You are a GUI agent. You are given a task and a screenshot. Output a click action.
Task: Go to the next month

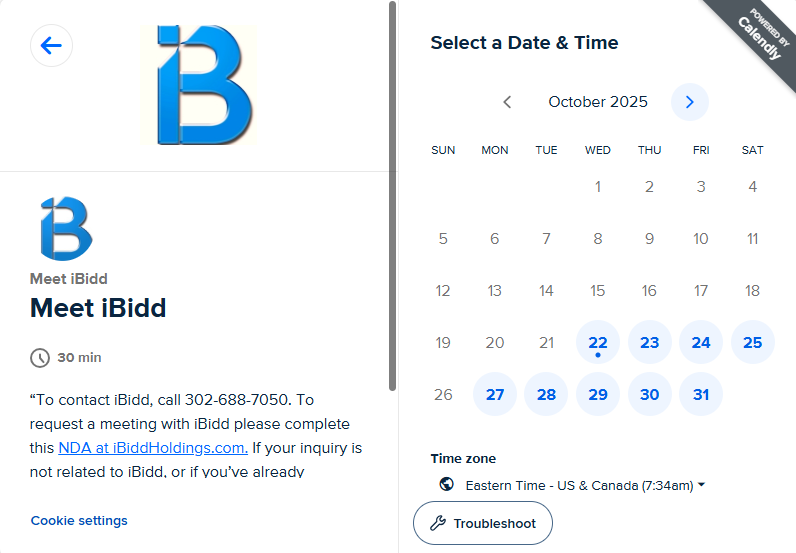(689, 102)
